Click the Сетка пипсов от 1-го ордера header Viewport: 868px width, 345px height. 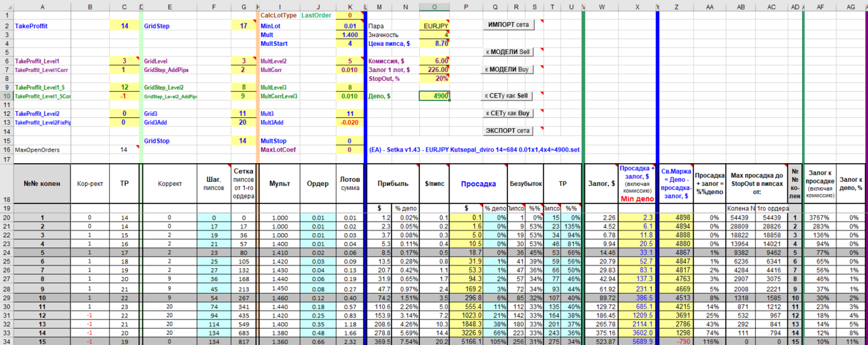243,183
